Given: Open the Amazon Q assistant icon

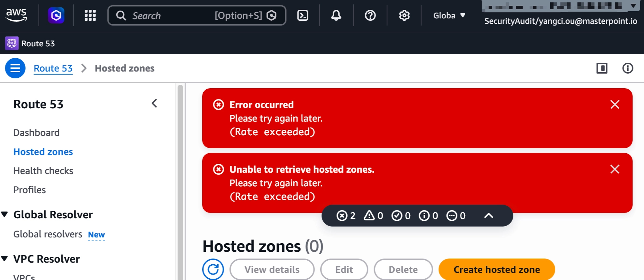Looking at the screenshot, I should point(56,15).
